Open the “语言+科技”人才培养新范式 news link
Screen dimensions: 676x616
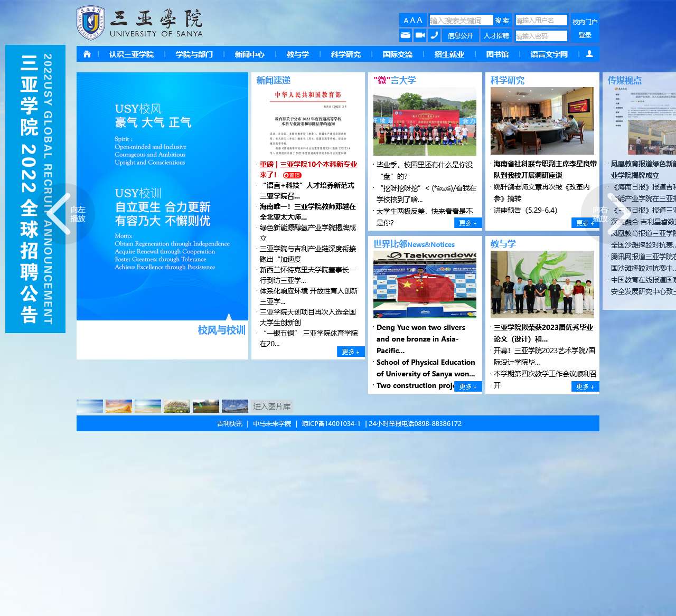point(307,191)
